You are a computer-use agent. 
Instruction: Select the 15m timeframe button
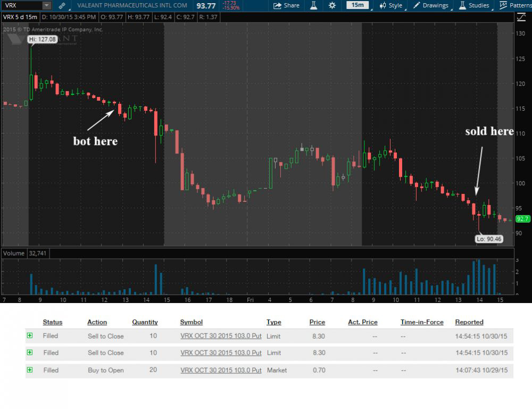pos(358,5)
